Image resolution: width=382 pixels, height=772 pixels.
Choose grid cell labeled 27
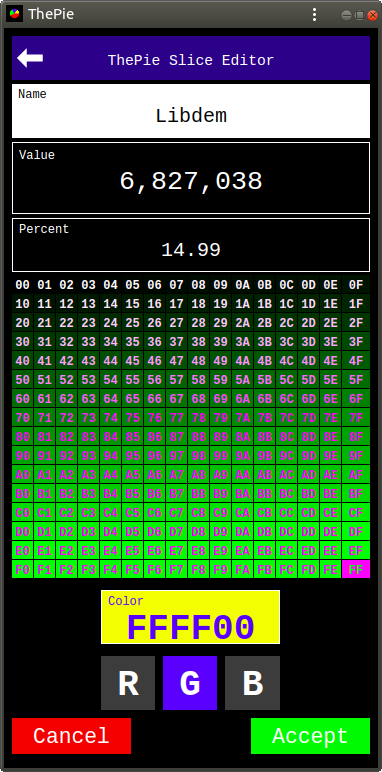point(176,323)
